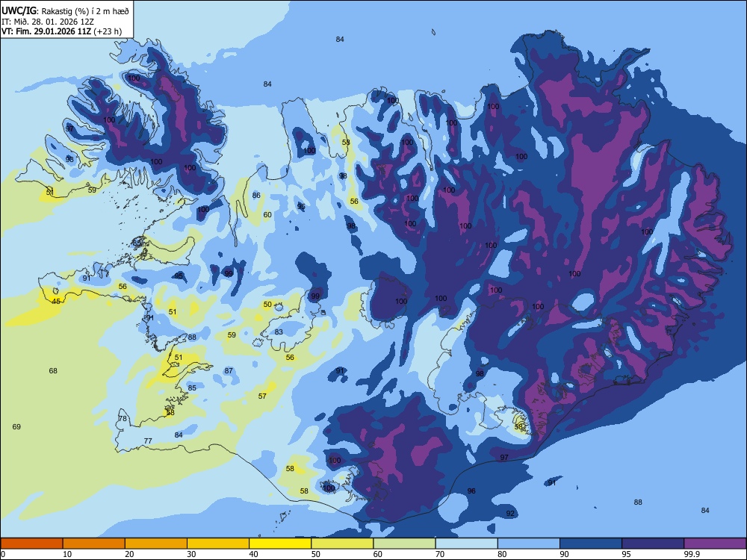Click the legend tick label '30'
Screen dimensions: 747x560
[191, 554]
